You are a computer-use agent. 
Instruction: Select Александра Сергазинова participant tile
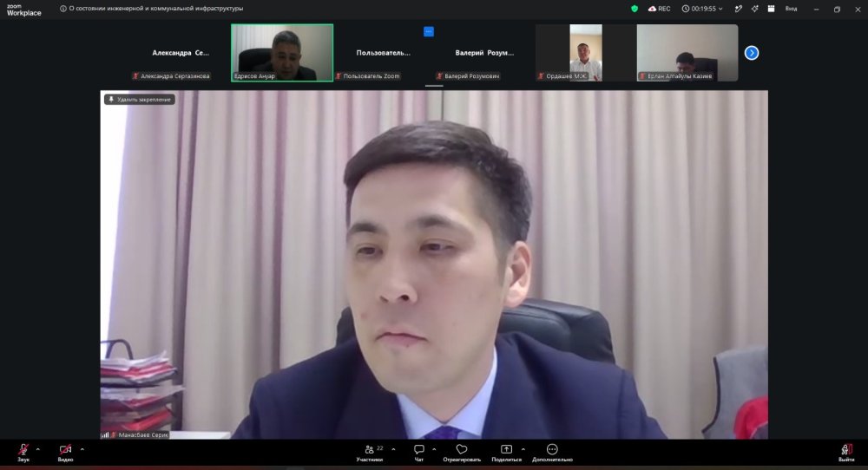(181, 53)
